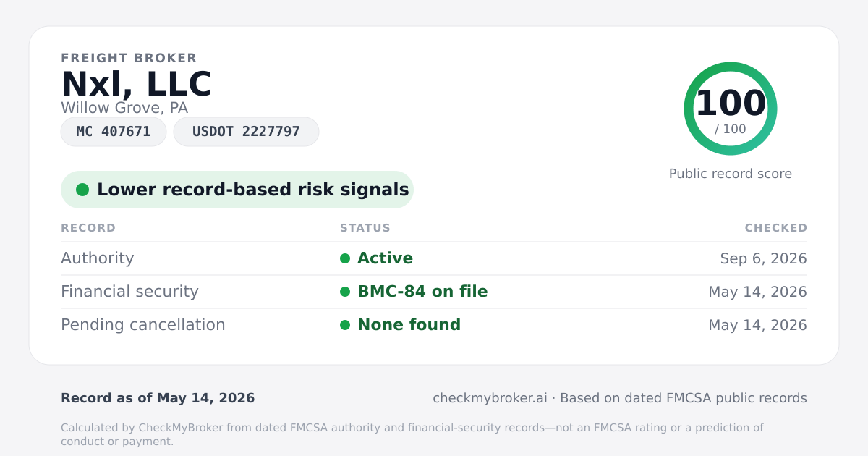
Task: Click the MC 407671 number badge
Action: [x=114, y=132]
